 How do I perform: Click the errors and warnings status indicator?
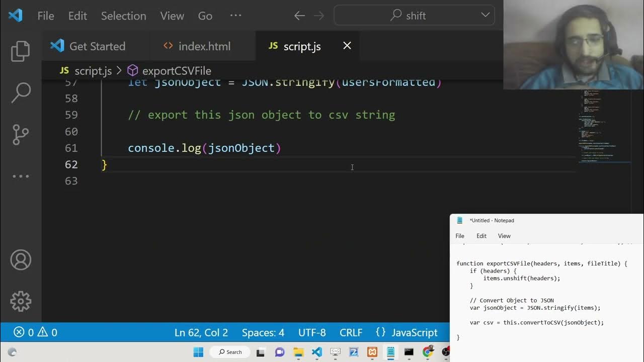coord(35,332)
